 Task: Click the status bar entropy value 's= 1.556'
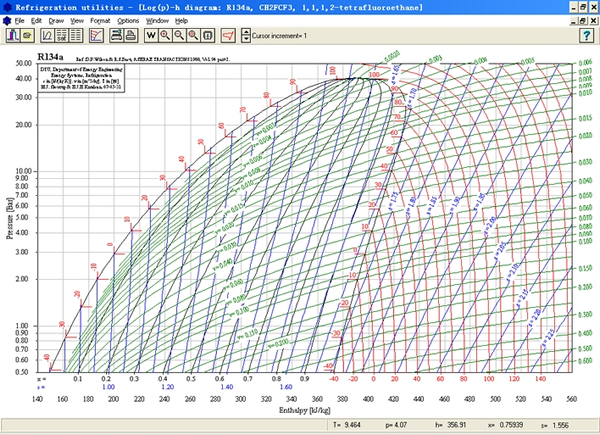click(555, 425)
